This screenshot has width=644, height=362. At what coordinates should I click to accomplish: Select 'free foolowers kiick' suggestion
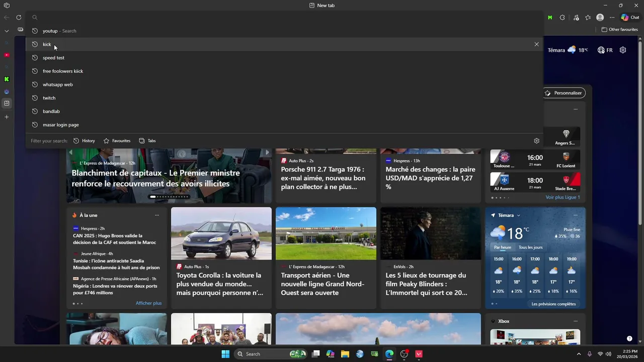pos(284,71)
